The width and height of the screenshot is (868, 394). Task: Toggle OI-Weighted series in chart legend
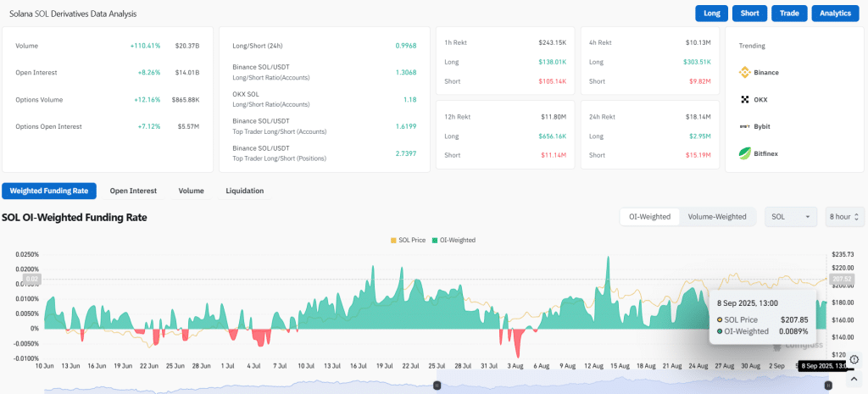453,240
